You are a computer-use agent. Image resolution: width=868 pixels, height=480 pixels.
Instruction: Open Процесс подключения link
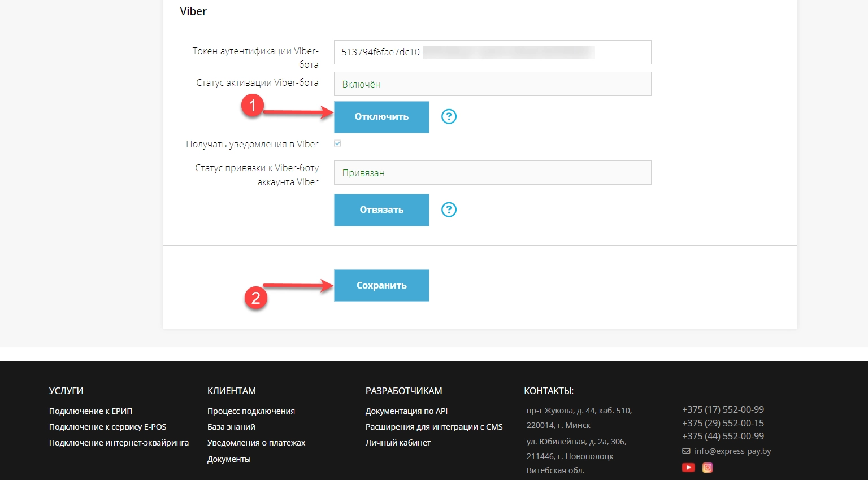(x=251, y=411)
